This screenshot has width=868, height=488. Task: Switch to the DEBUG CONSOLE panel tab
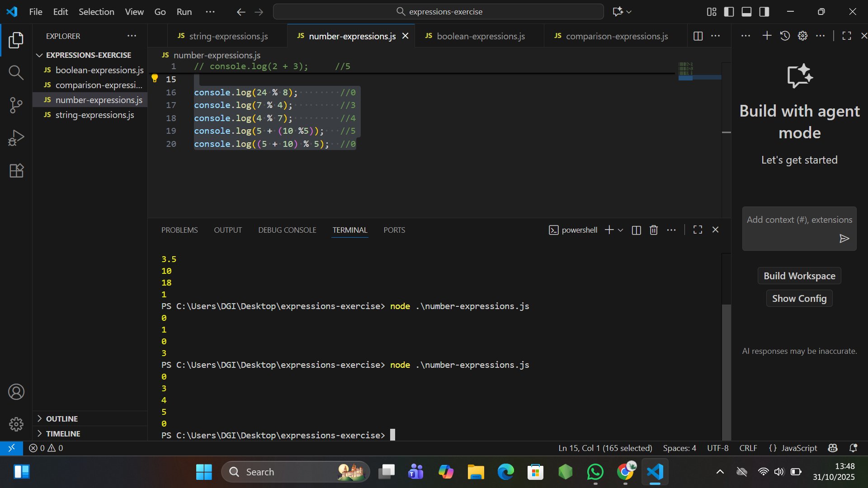(287, 230)
